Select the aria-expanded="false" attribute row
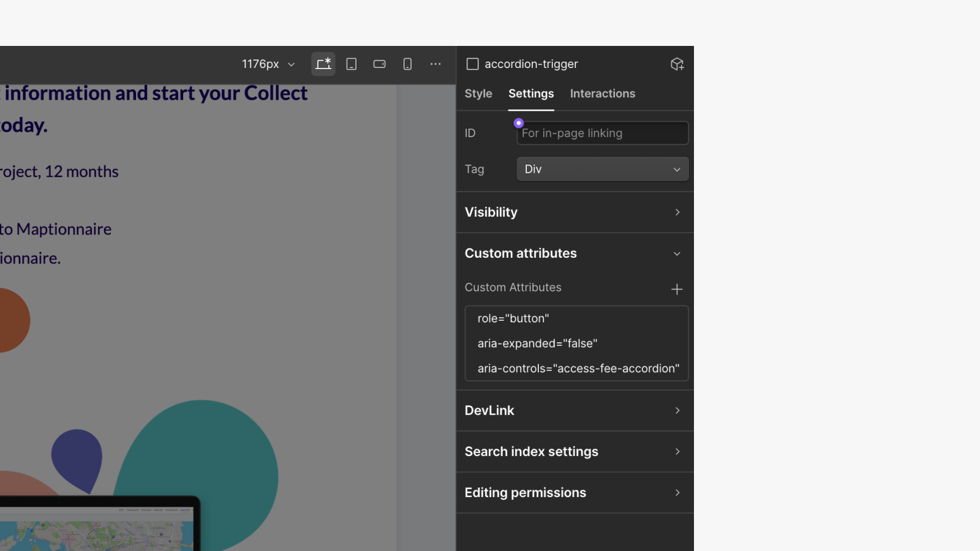This screenshot has height=551, width=980. tap(576, 343)
